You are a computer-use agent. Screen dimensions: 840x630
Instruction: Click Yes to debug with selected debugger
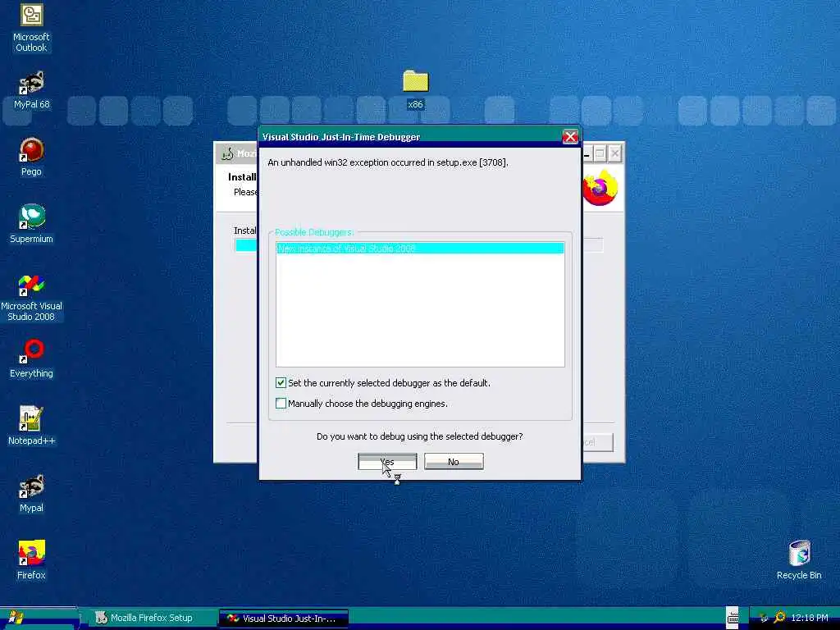click(387, 462)
